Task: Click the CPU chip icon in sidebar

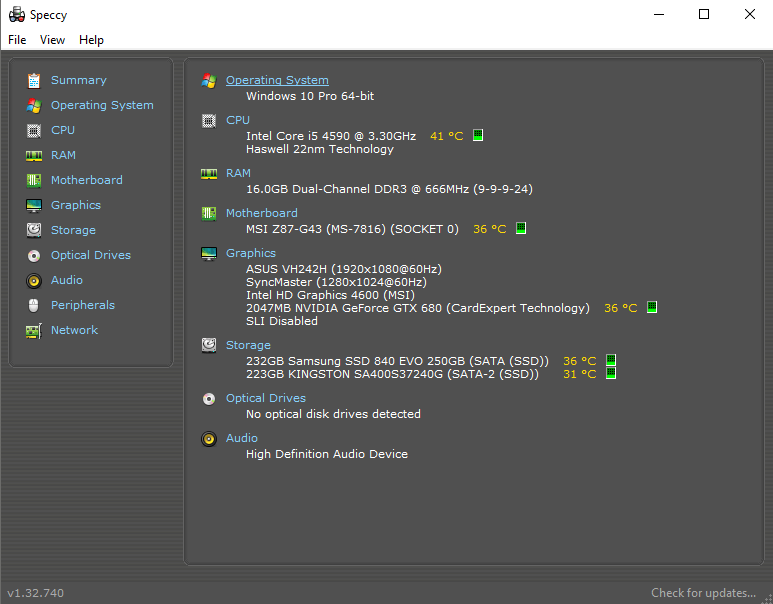Action: [x=34, y=130]
